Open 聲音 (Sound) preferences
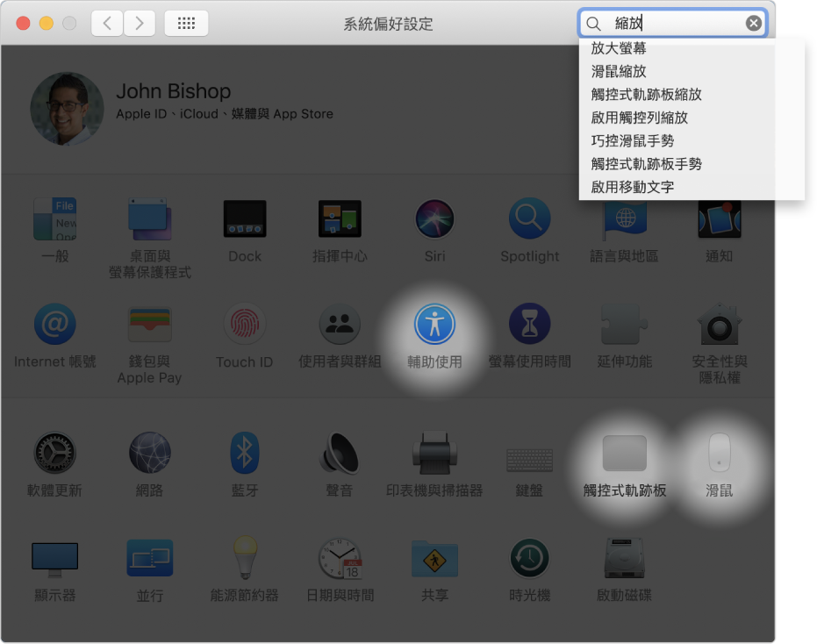The width and height of the screenshot is (817, 644). (340, 453)
